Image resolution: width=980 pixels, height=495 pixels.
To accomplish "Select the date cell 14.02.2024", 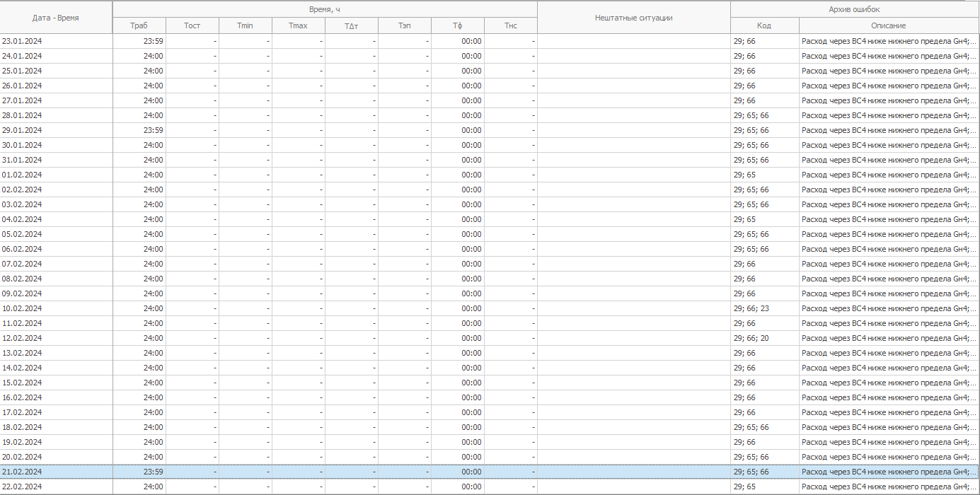I will click(x=56, y=368).
